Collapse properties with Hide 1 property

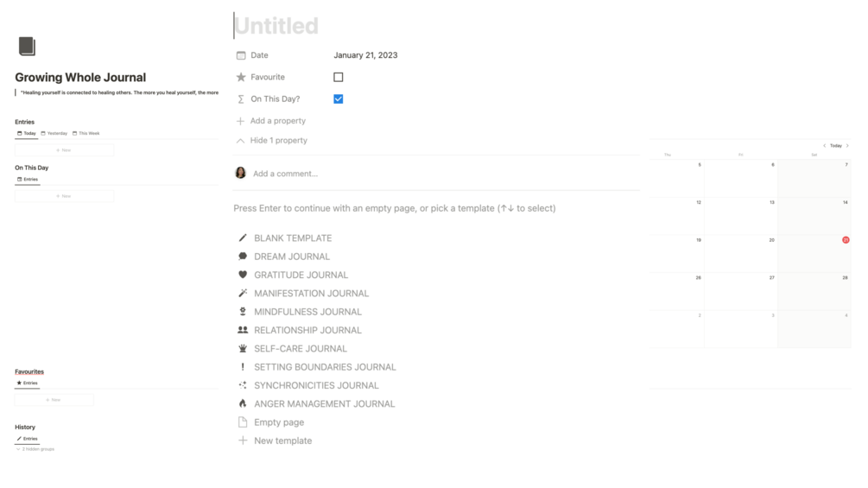click(x=278, y=140)
